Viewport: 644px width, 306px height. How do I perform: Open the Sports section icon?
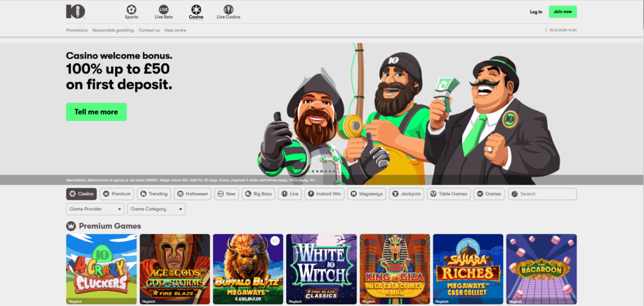pyautogui.click(x=131, y=11)
